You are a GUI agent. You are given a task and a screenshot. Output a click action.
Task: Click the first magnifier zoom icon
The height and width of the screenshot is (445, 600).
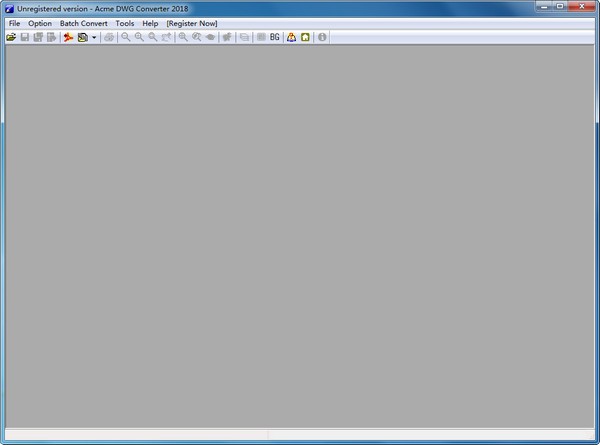click(x=126, y=37)
